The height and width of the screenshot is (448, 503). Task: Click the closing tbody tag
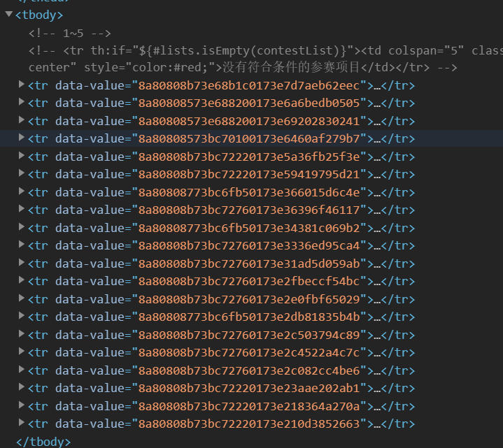[43, 441]
